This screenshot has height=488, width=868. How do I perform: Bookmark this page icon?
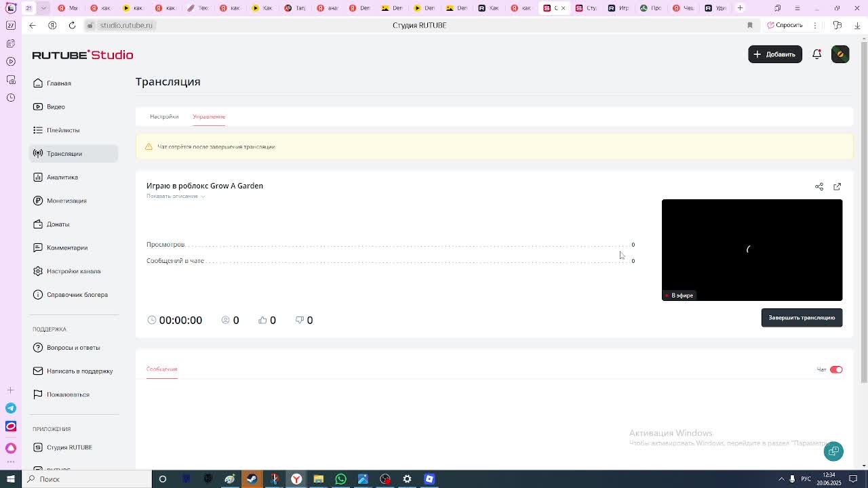click(750, 25)
